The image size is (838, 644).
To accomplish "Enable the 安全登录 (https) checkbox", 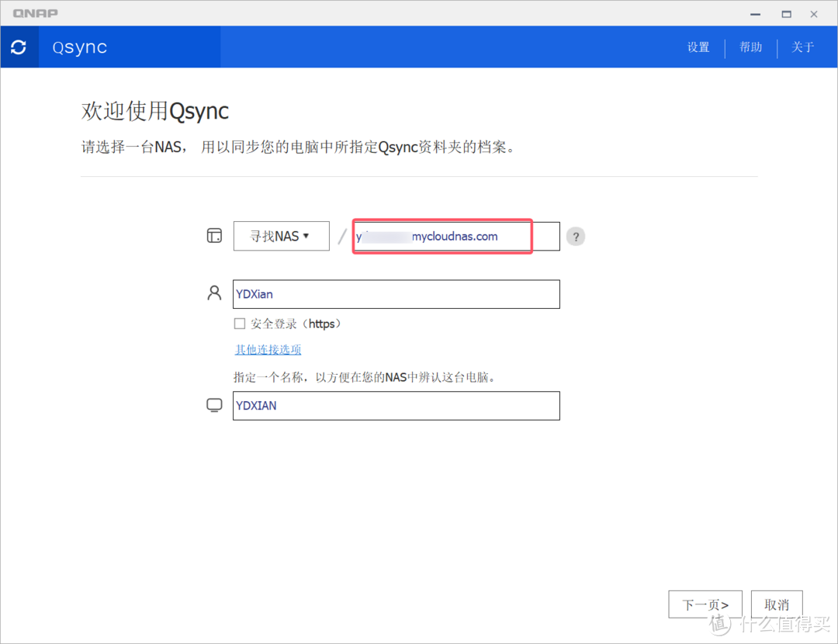I will tap(240, 324).
